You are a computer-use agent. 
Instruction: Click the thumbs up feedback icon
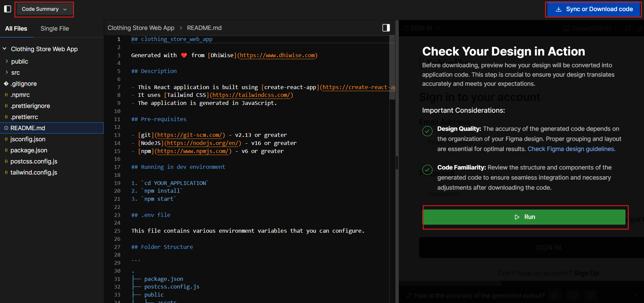[x=555, y=296]
